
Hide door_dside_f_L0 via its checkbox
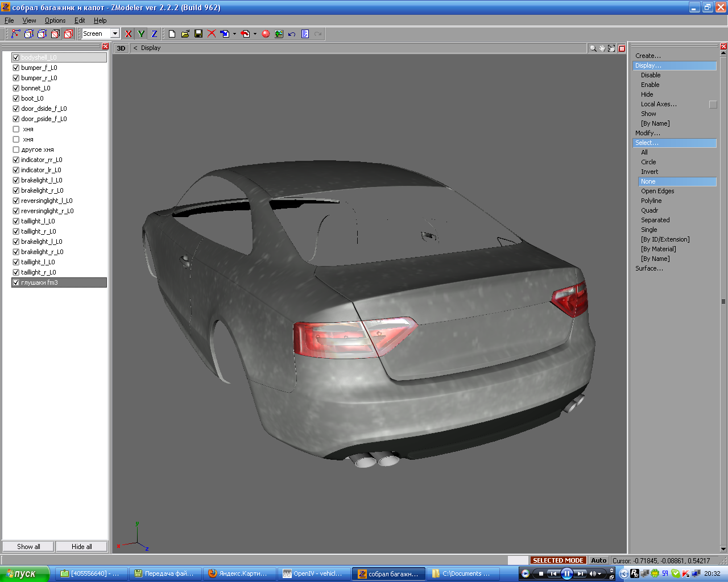pyautogui.click(x=16, y=109)
